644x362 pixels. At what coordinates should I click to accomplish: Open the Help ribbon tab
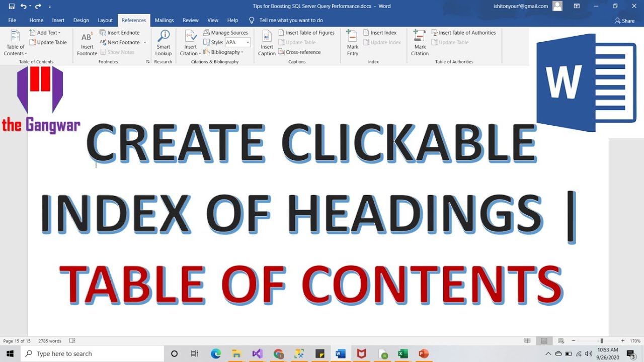click(232, 20)
